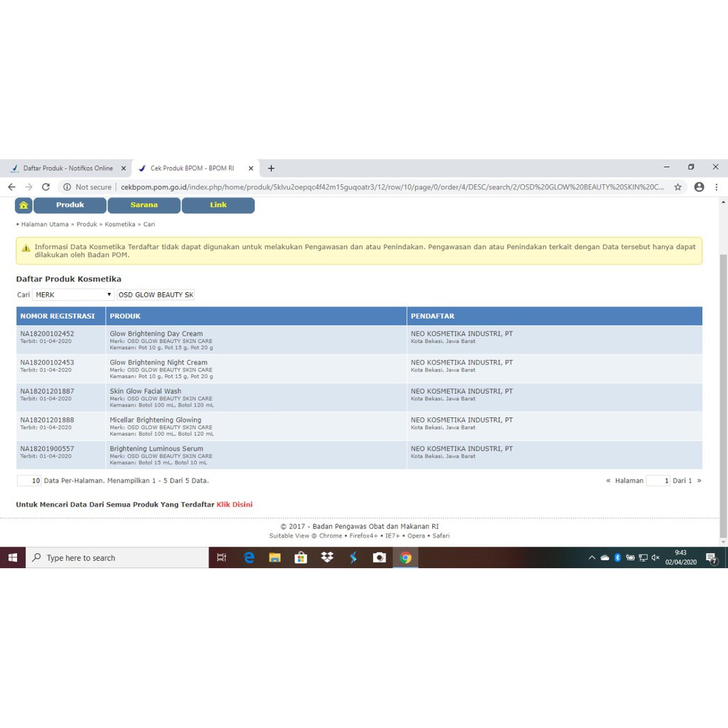728x728 pixels.
Task: Click the red Klik Disini link
Action: pyautogui.click(x=235, y=505)
